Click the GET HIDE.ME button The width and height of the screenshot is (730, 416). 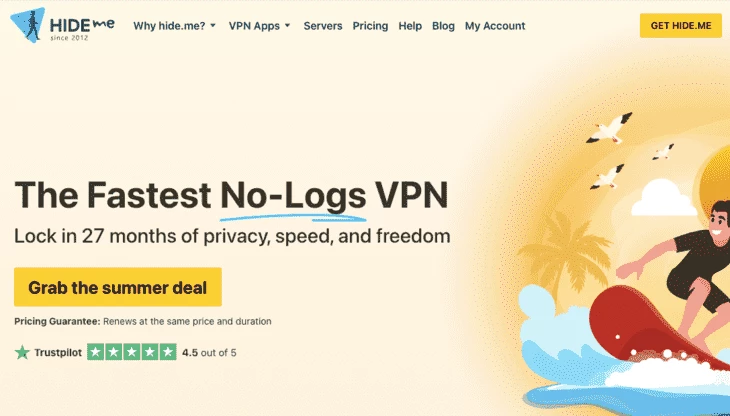click(681, 26)
